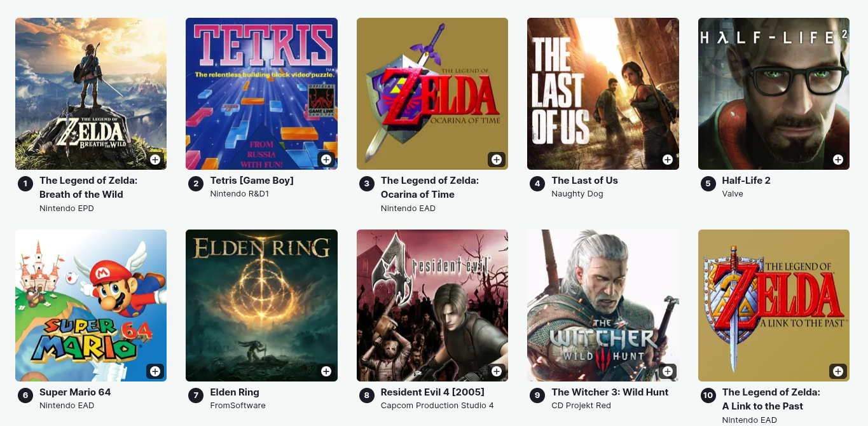Open The Witcher 3: Wild Hunt title link
Viewport: 868px width, 426px height.
[x=610, y=392]
